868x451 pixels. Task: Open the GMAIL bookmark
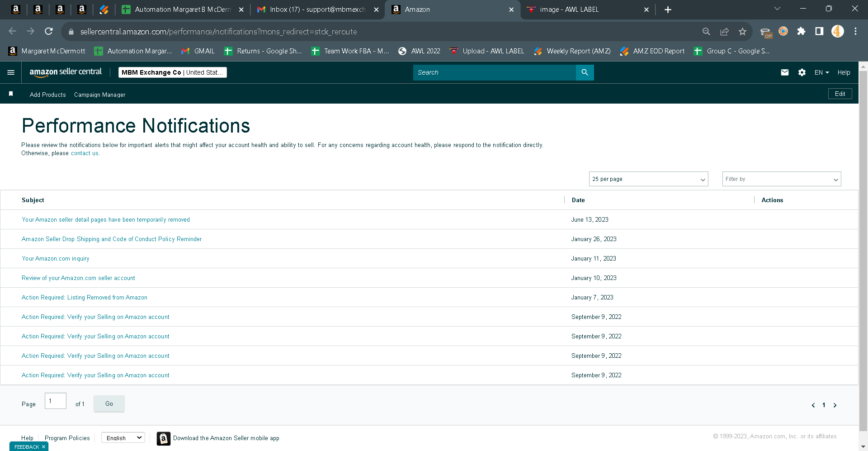[x=198, y=51]
